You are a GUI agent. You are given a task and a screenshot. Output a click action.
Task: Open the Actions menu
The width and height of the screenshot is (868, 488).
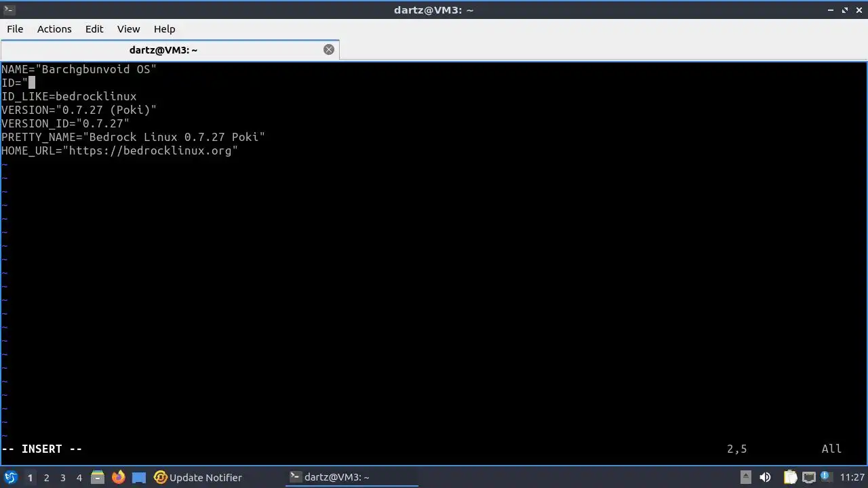pos(54,29)
